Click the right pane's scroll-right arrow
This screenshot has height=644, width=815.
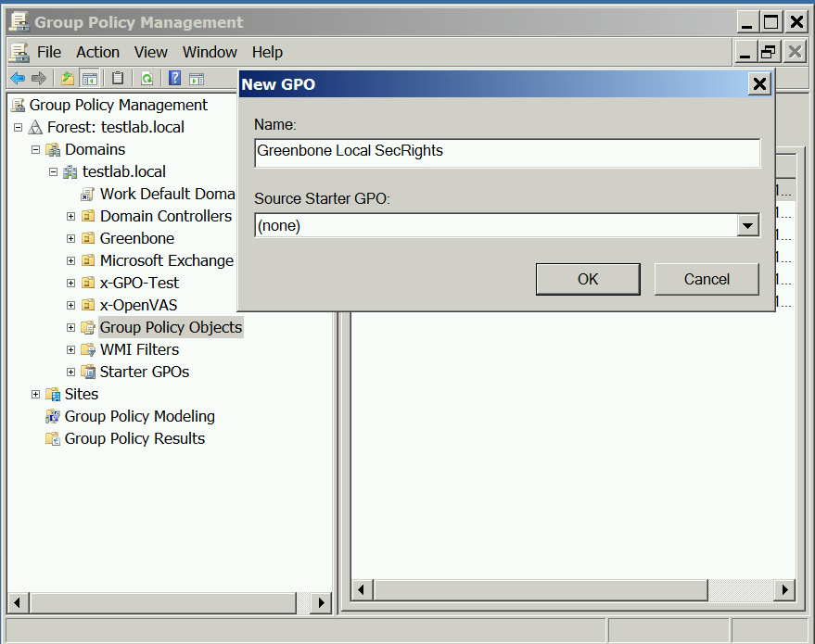(784, 590)
